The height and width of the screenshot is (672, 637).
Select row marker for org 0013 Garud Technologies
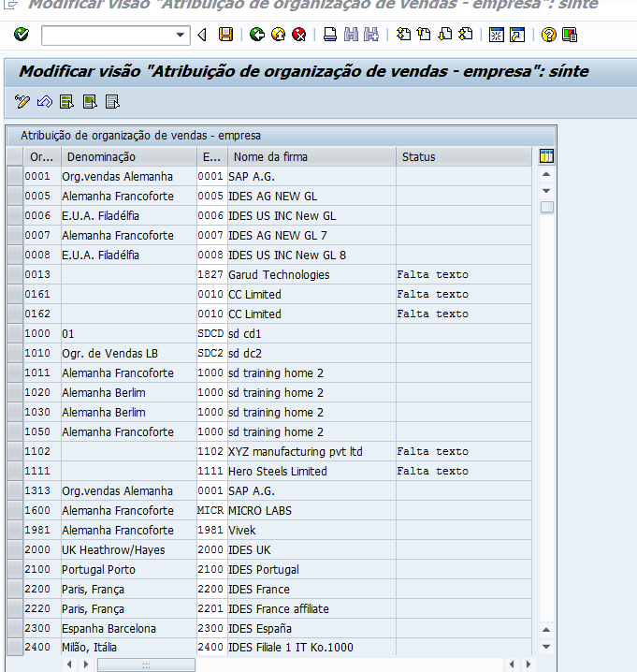(x=15, y=275)
